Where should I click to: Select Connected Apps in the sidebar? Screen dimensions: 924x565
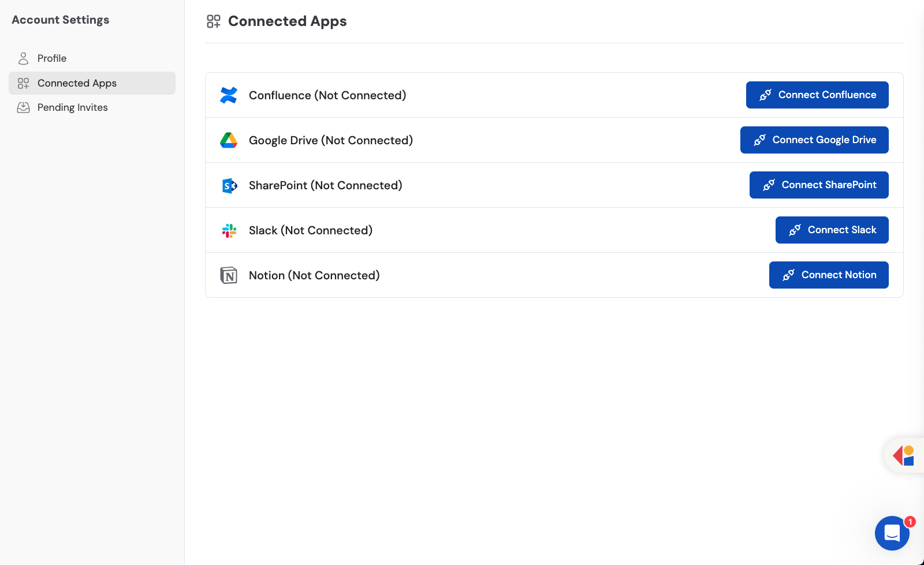coord(77,83)
